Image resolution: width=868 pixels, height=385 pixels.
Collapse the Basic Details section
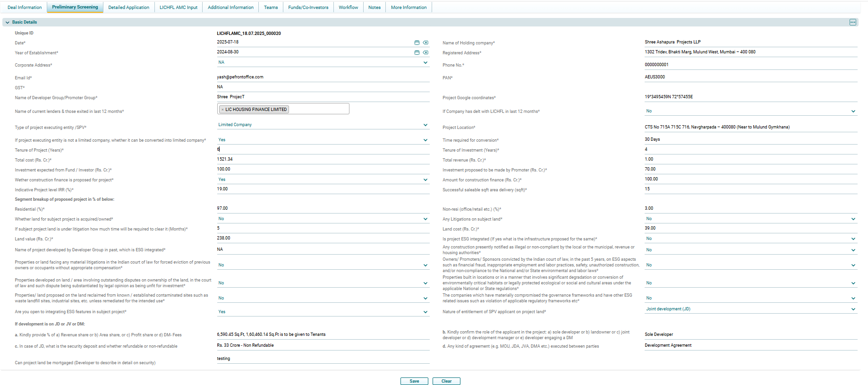click(x=8, y=22)
